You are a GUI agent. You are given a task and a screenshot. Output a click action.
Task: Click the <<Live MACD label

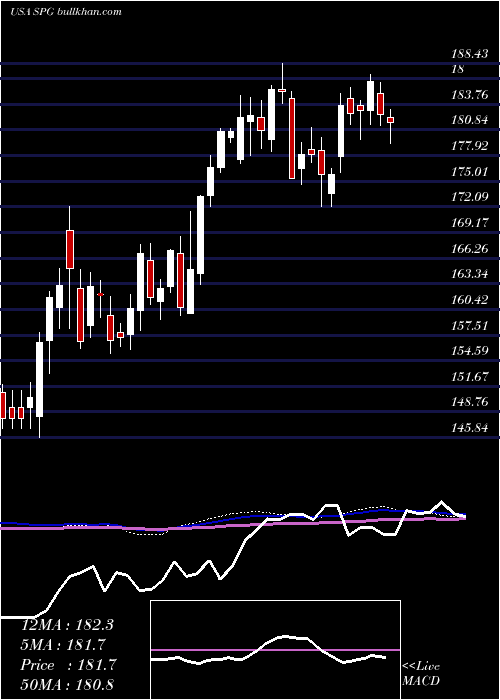421,674
